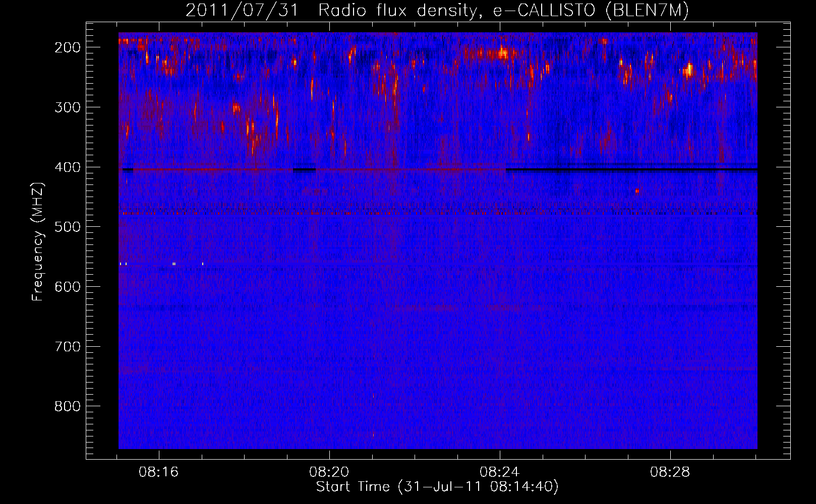Click the bright burst near 200 MHz at 08:24
Screen dimensions: 816x504
(502, 53)
